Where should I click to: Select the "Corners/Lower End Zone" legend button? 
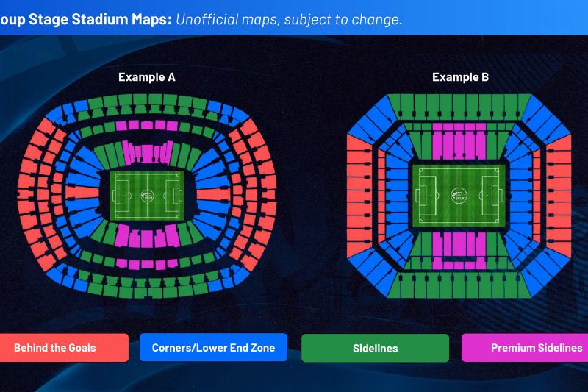(x=213, y=348)
